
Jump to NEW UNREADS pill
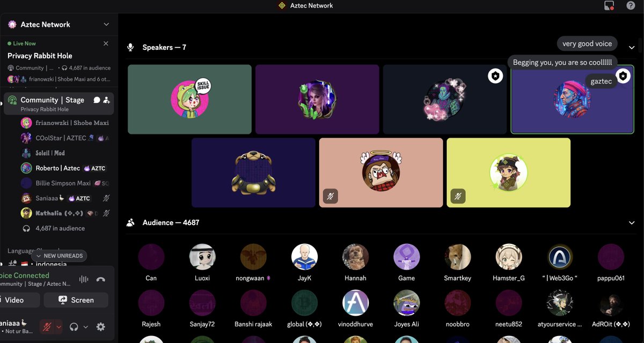pyautogui.click(x=59, y=256)
